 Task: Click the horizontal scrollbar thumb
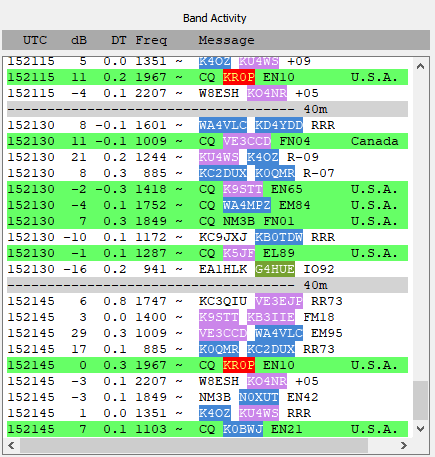pyautogui.click(x=194, y=445)
